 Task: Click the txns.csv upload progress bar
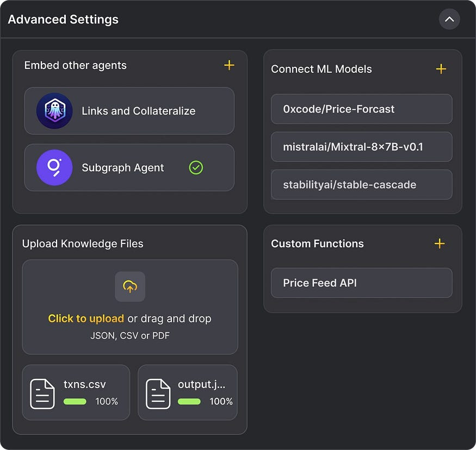76,402
